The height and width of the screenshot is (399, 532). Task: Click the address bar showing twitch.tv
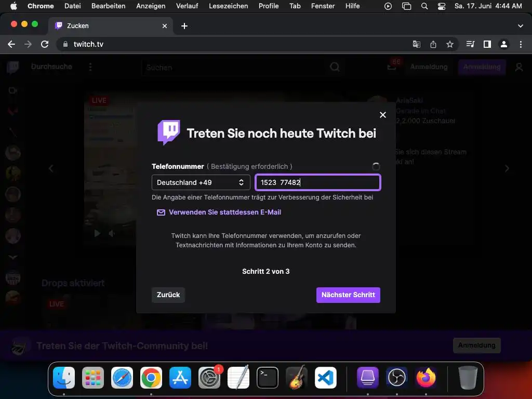pyautogui.click(x=234, y=44)
